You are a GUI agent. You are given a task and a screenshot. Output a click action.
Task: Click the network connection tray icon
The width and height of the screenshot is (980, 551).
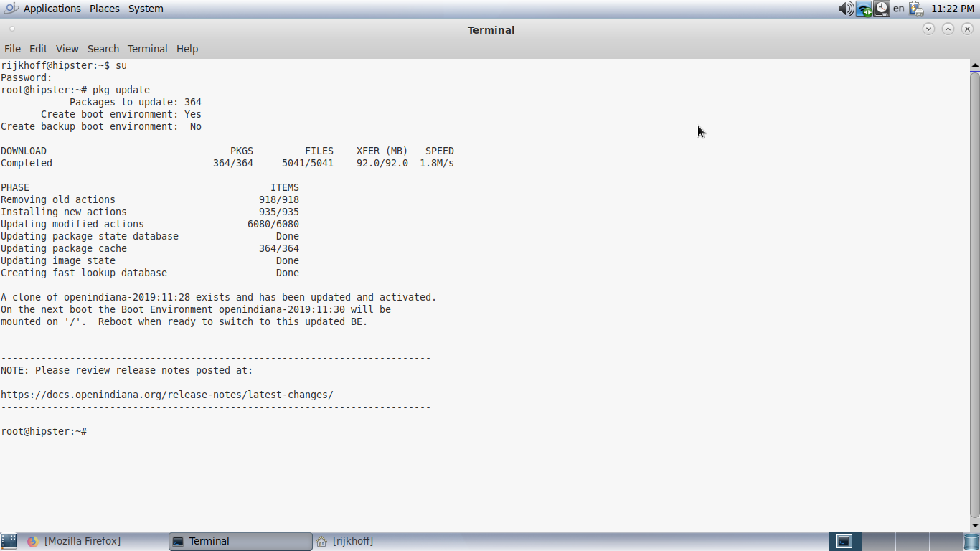864,9
